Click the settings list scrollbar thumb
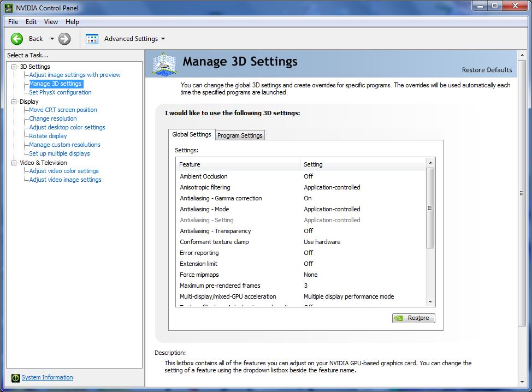Screen dimensions: 532x392 430,208
